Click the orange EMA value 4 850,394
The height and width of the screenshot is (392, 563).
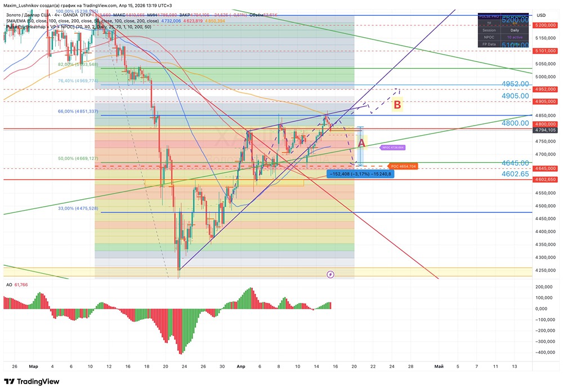(215, 21)
